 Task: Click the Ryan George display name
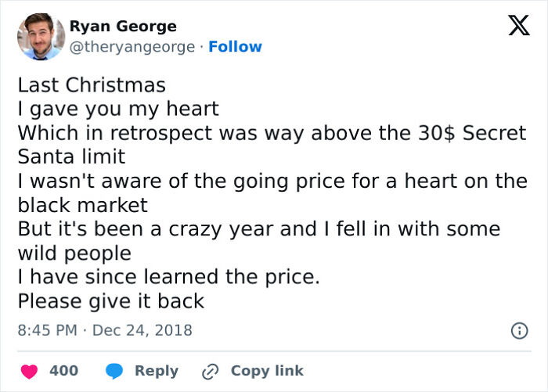click(x=123, y=27)
